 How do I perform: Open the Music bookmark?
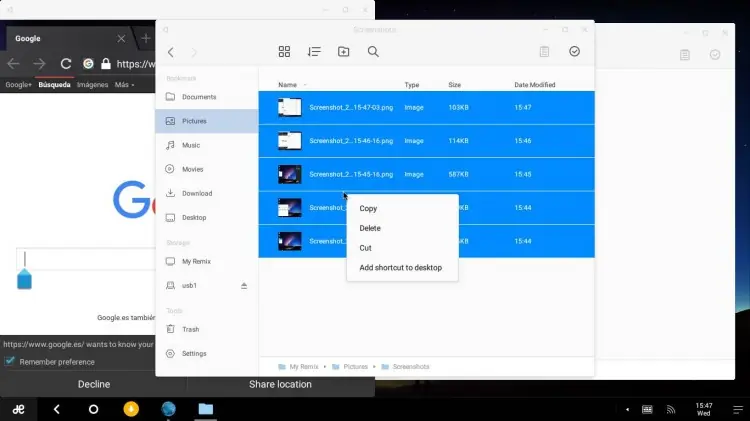pos(207,145)
